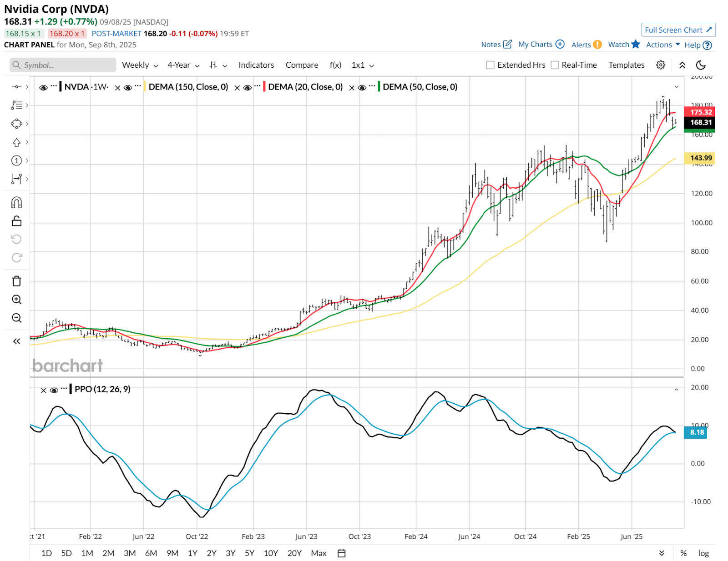The height and width of the screenshot is (561, 728).
Task: Click the Symbol search input field
Action: point(63,65)
